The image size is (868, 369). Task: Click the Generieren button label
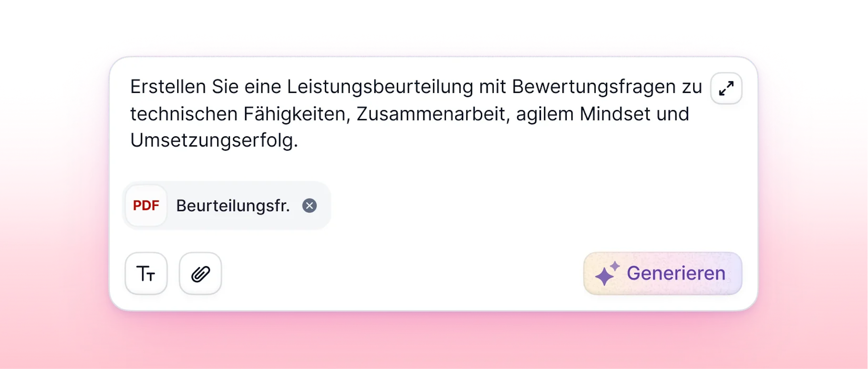(x=676, y=273)
